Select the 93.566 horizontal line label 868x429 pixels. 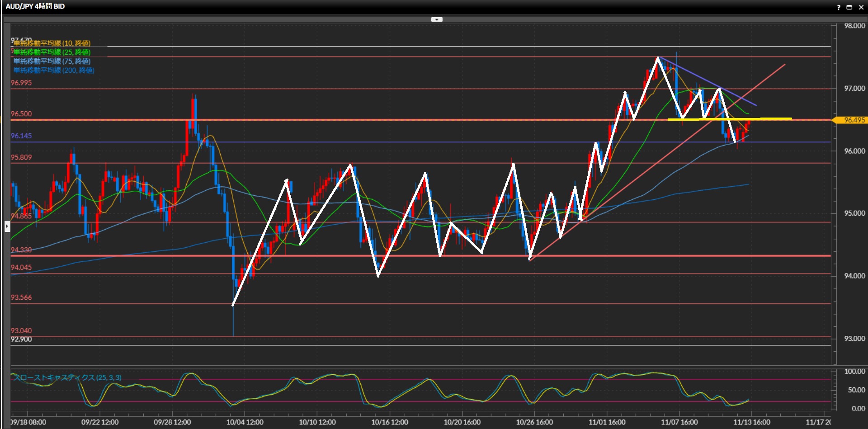point(21,297)
